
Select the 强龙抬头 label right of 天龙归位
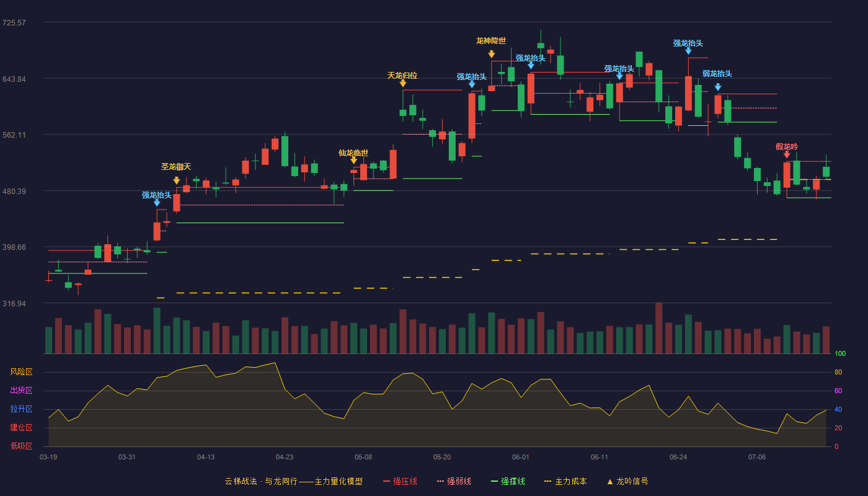tap(472, 76)
